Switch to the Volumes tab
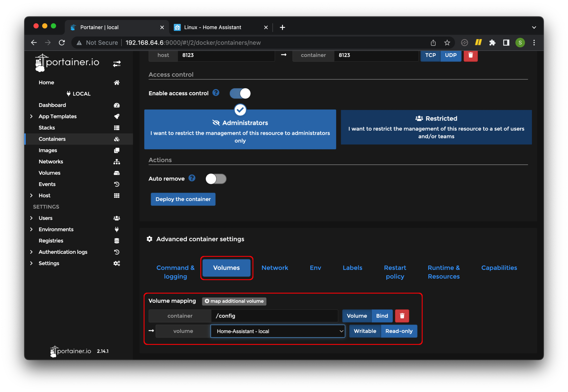This screenshot has height=392, width=568. coord(226,268)
